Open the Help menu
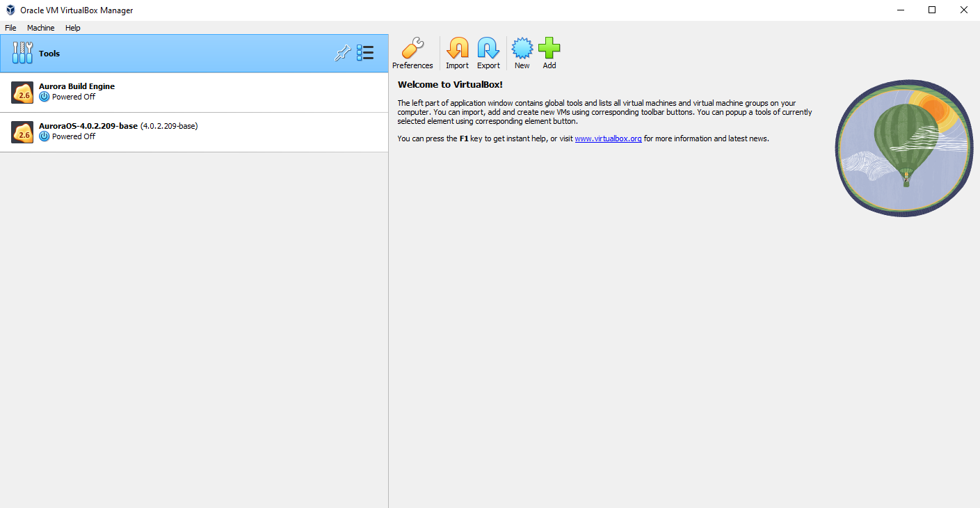 click(x=73, y=28)
